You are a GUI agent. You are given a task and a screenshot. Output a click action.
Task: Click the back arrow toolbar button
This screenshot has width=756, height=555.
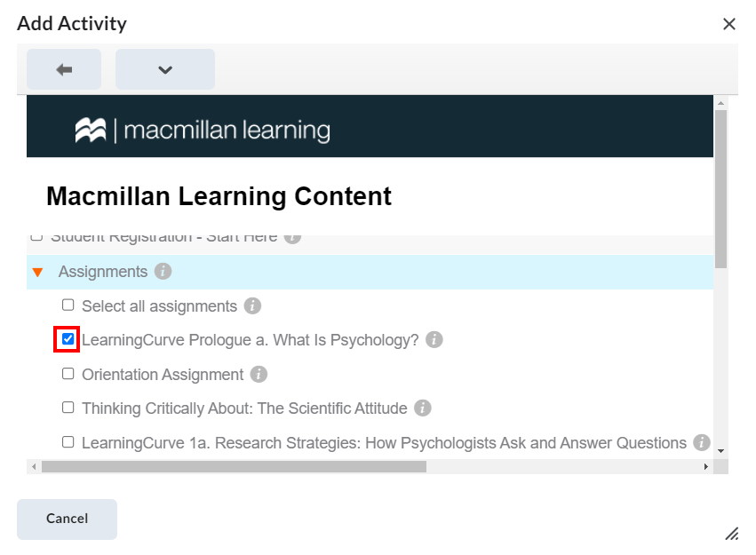click(x=64, y=69)
